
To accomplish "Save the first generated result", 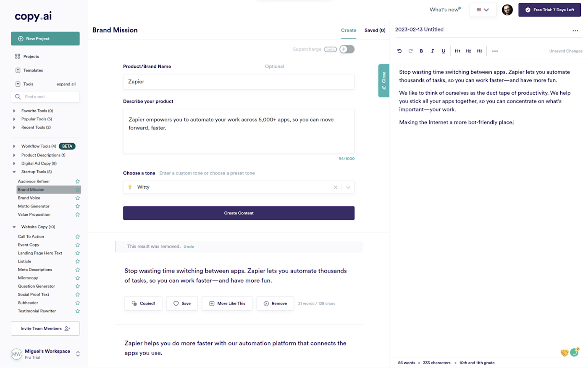I will click(x=182, y=303).
